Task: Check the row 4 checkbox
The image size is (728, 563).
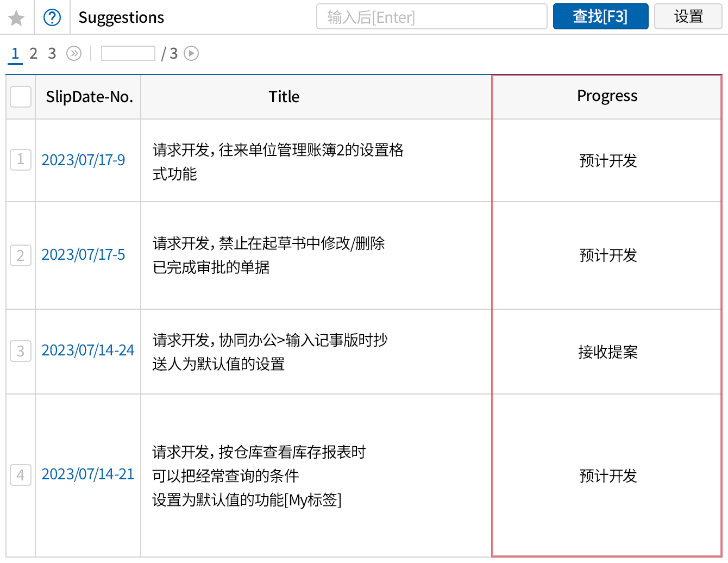Action: (21, 475)
